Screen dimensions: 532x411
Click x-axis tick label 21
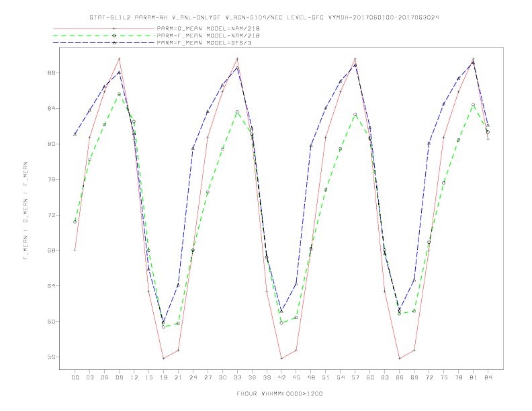click(x=178, y=377)
